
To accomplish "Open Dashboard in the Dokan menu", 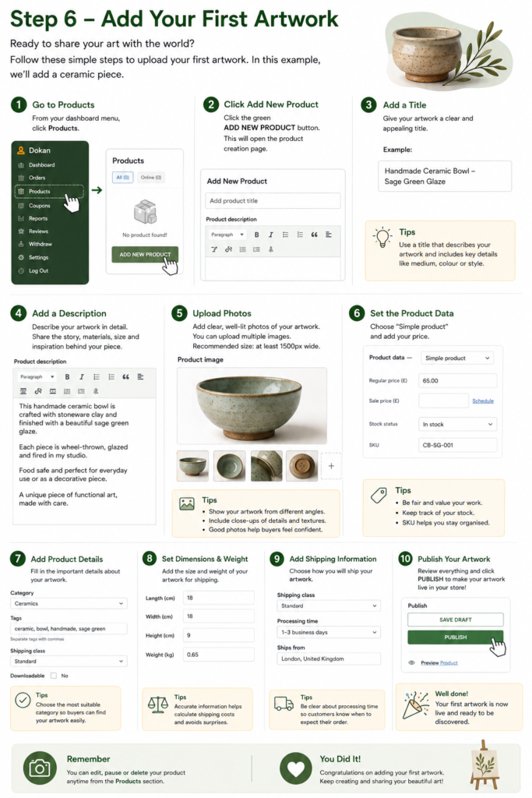I will coord(42,165).
